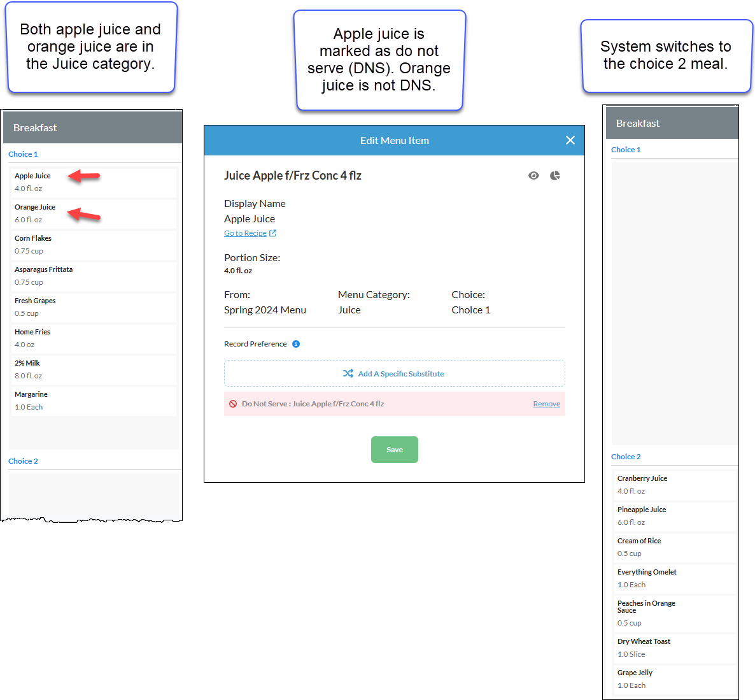
Task: Open Choice 1 in left Breakfast panel
Action: point(23,154)
